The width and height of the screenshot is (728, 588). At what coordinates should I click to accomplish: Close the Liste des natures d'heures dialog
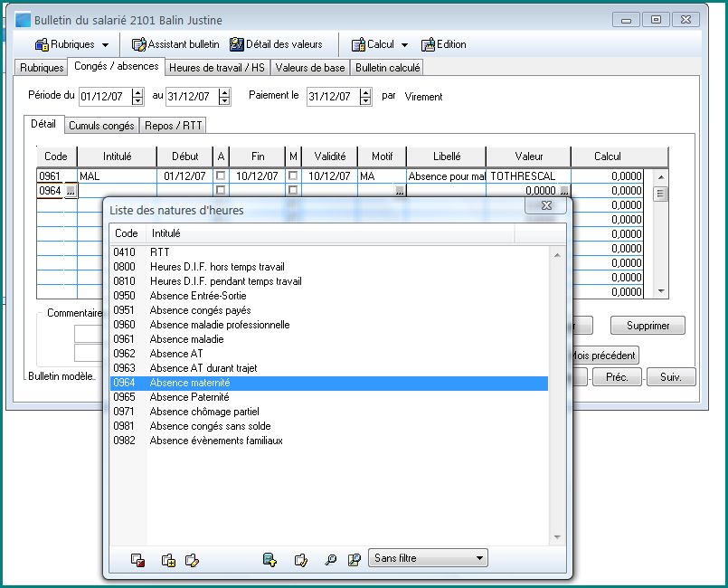[x=546, y=205]
